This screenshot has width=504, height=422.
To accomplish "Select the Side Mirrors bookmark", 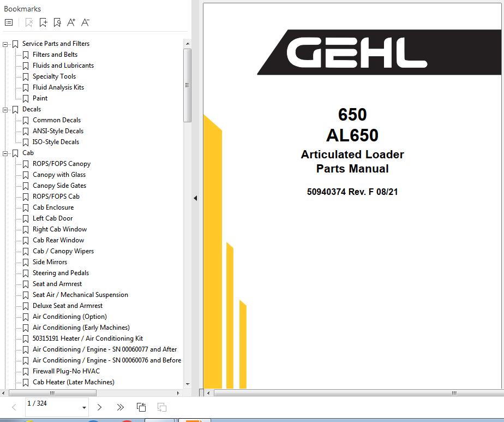I will (x=50, y=263).
